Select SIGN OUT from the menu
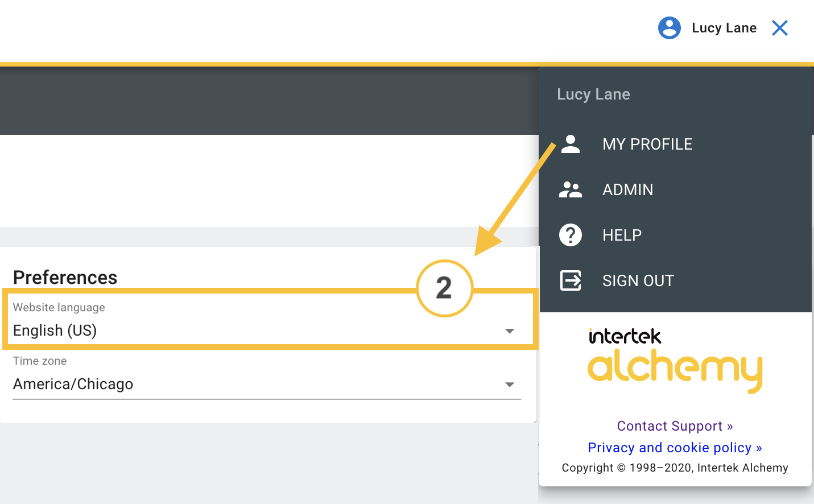This screenshot has height=504, width=814. (x=638, y=280)
